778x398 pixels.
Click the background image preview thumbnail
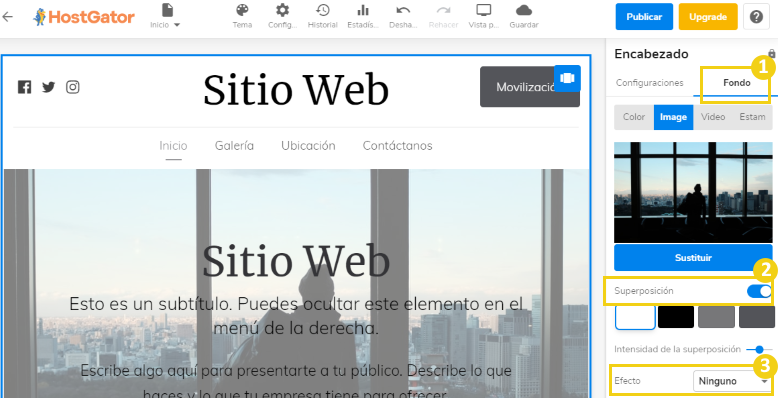point(693,192)
